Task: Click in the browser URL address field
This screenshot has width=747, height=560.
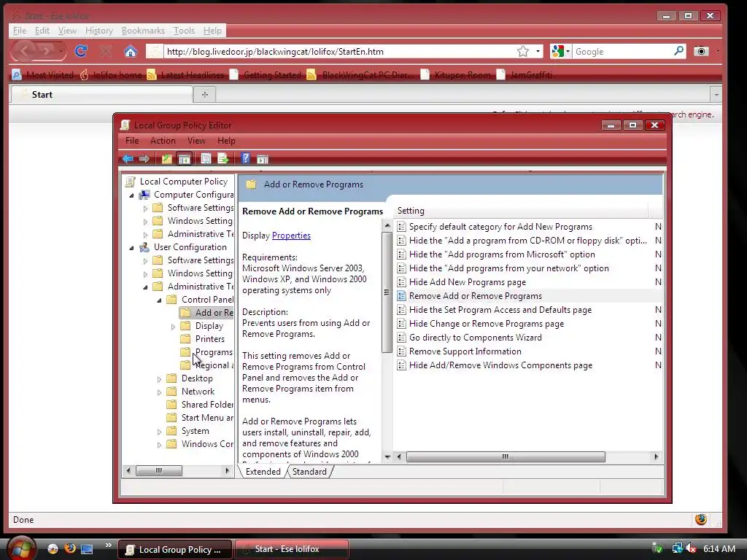Action: coord(338,52)
